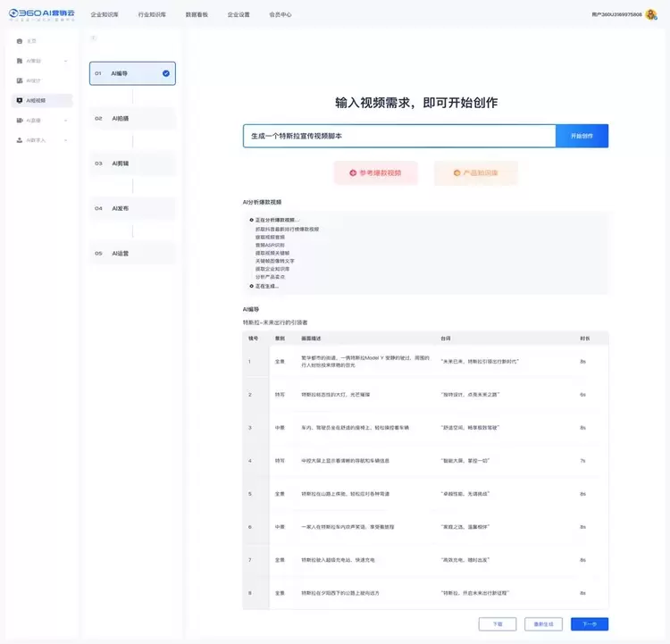Click the 下一步 button at bottom
The image size is (670, 644).
[589, 624]
